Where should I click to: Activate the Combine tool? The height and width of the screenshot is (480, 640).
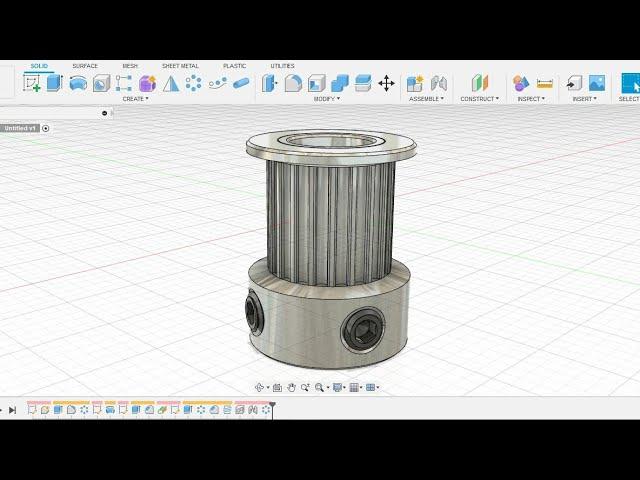click(x=340, y=83)
